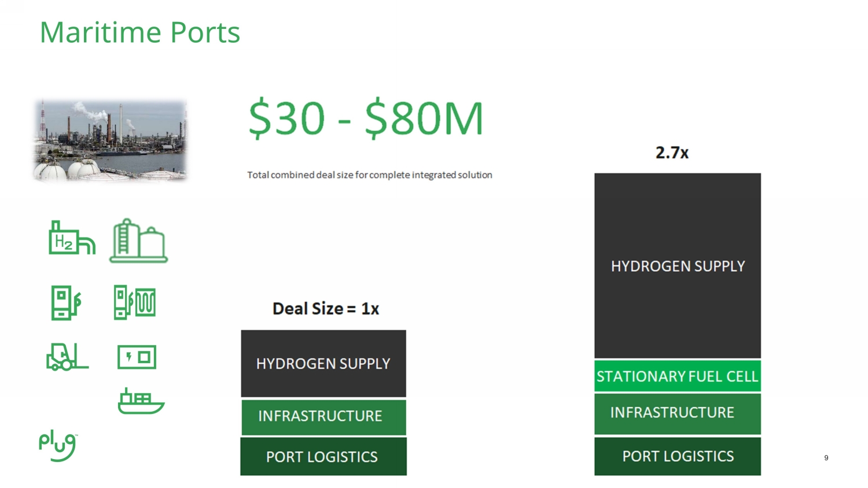
Task: Select the storage tanks with ladder icon
Action: click(x=139, y=241)
